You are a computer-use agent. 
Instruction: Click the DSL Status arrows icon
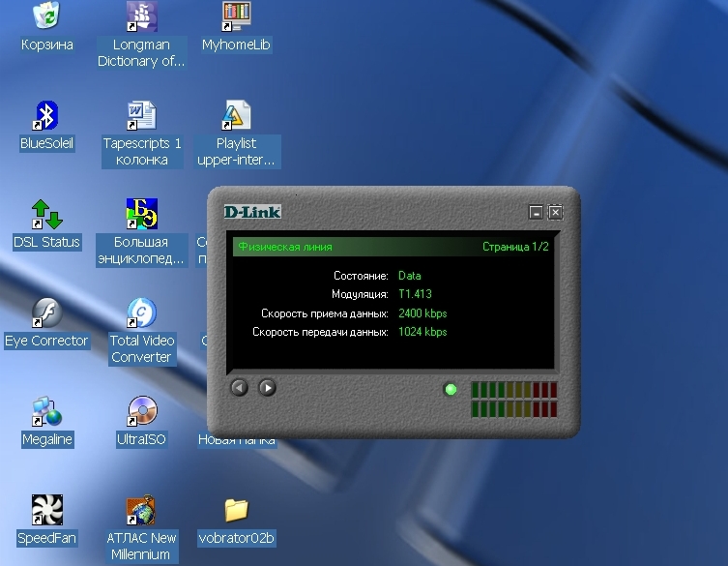46,214
